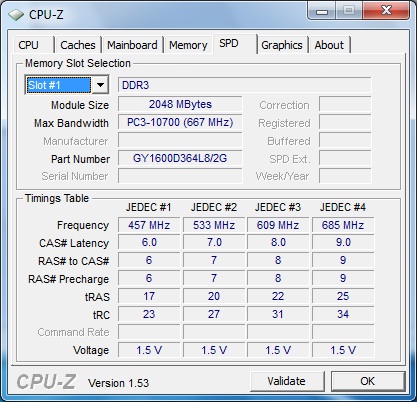Click the JEDEC #4 column header
417x402 pixels.
(343, 207)
